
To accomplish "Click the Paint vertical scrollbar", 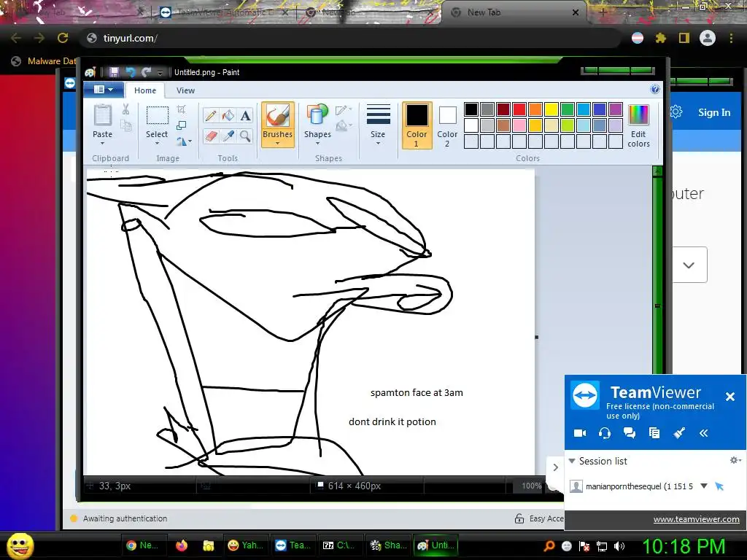I will point(657,271).
